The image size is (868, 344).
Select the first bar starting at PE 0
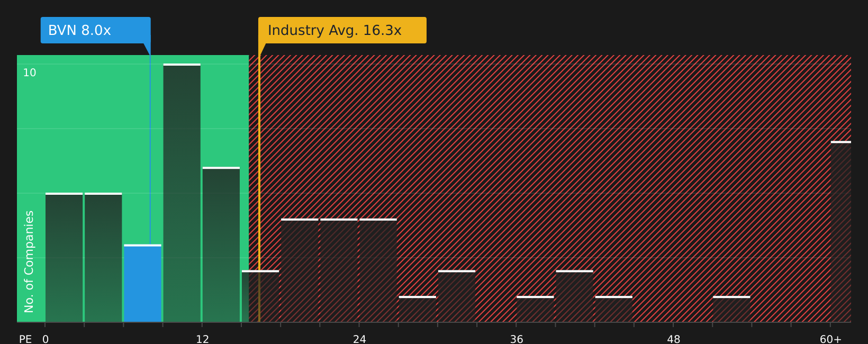click(x=64, y=257)
